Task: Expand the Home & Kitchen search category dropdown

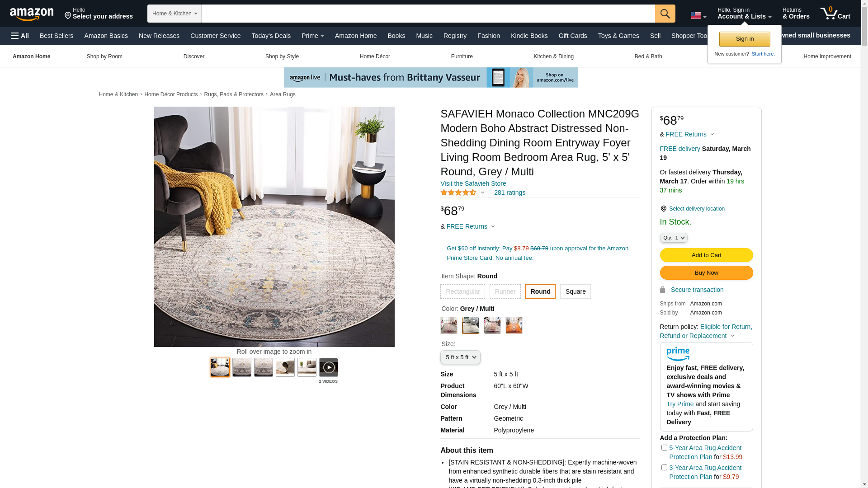Action: coord(175,14)
